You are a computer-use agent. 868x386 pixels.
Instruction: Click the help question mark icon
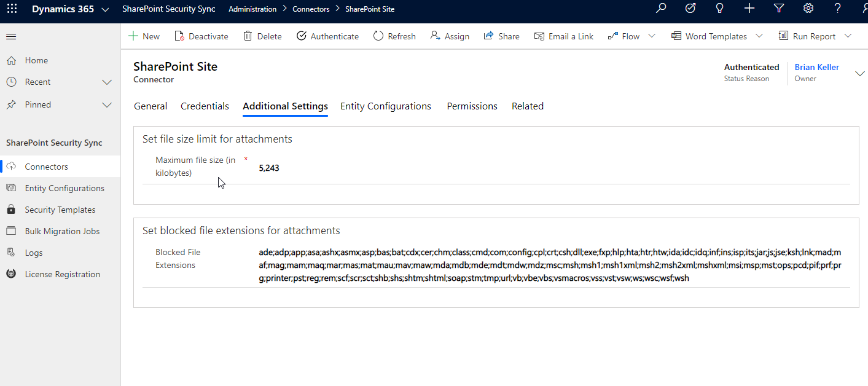coord(838,9)
